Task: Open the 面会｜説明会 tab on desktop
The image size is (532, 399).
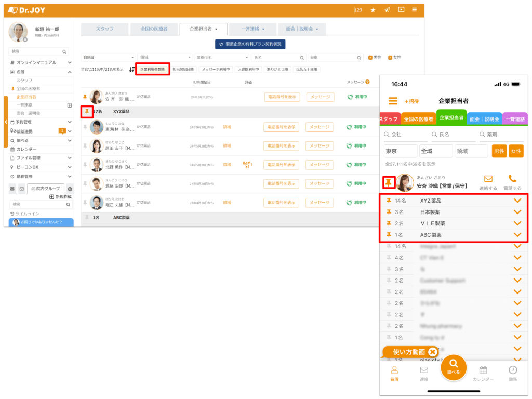Action: pos(302,29)
